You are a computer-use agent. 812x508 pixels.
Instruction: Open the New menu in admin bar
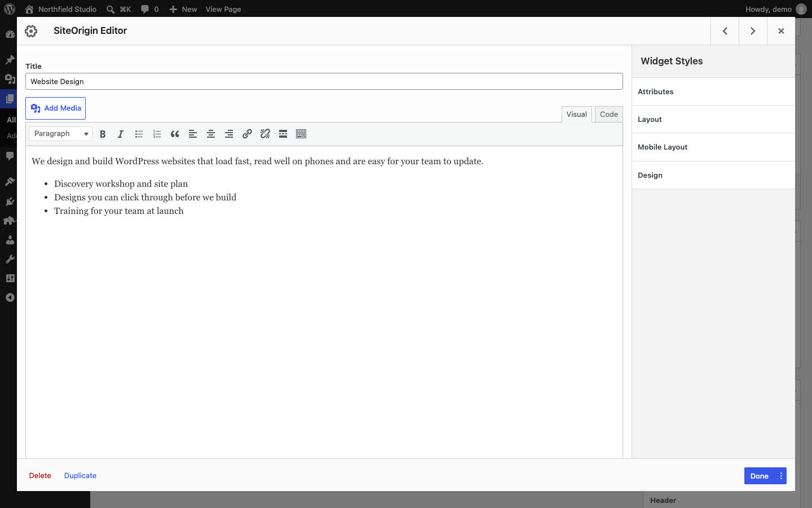pos(183,9)
